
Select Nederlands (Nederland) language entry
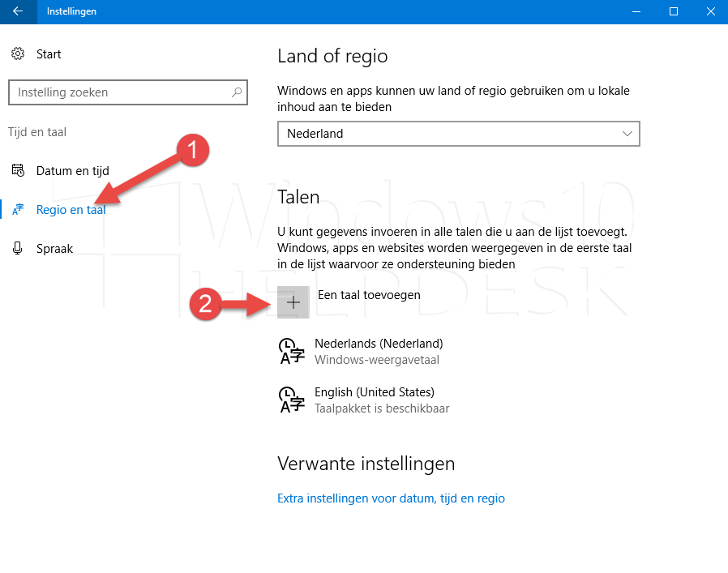point(360,352)
